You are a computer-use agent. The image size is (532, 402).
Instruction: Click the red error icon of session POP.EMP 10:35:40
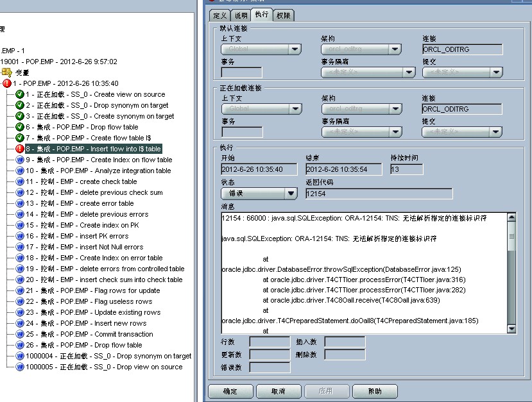click(7, 83)
